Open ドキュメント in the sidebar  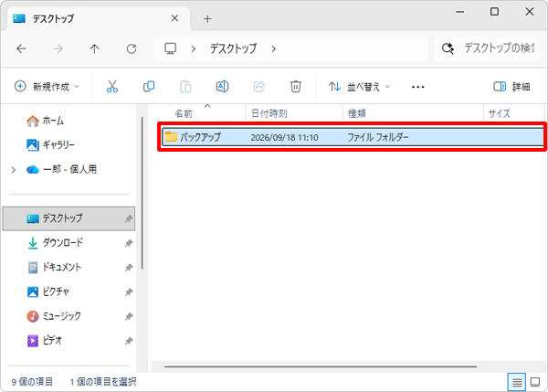(54, 268)
